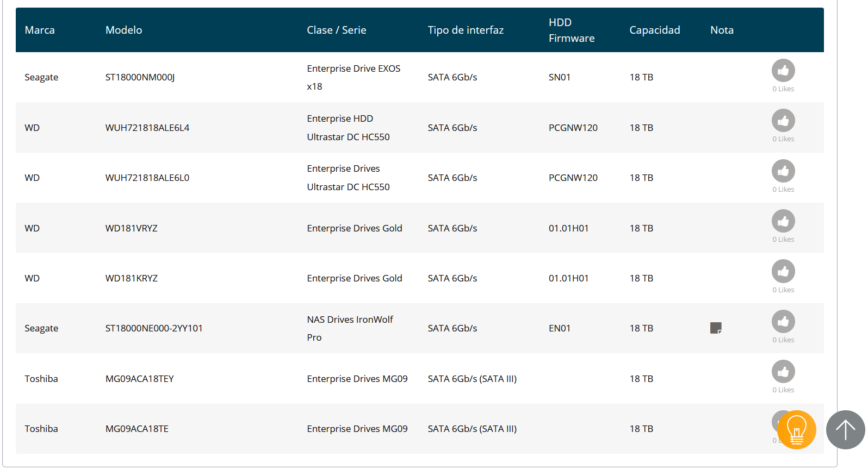This screenshot has height=470, width=868.
Task: Click the ST18000NM000J model name
Action: [140, 77]
